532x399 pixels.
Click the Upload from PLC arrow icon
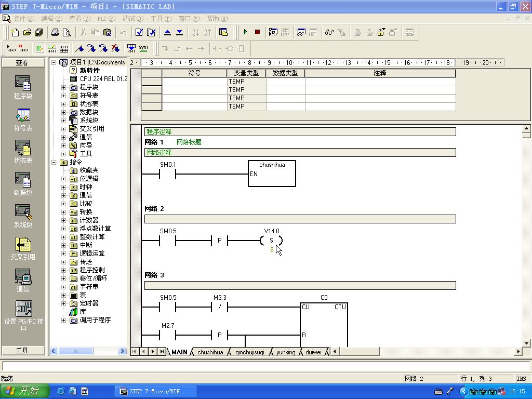pyautogui.click(x=167, y=32)
